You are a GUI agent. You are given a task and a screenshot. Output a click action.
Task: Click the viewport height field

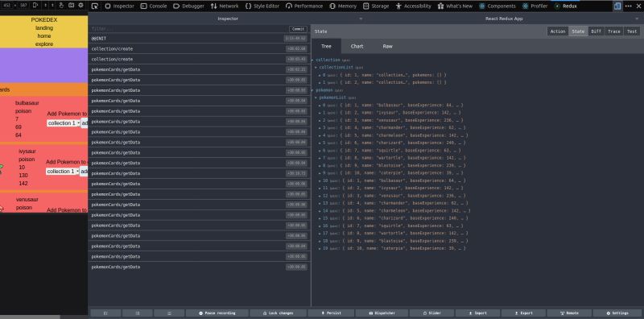(x=23, y=6)
